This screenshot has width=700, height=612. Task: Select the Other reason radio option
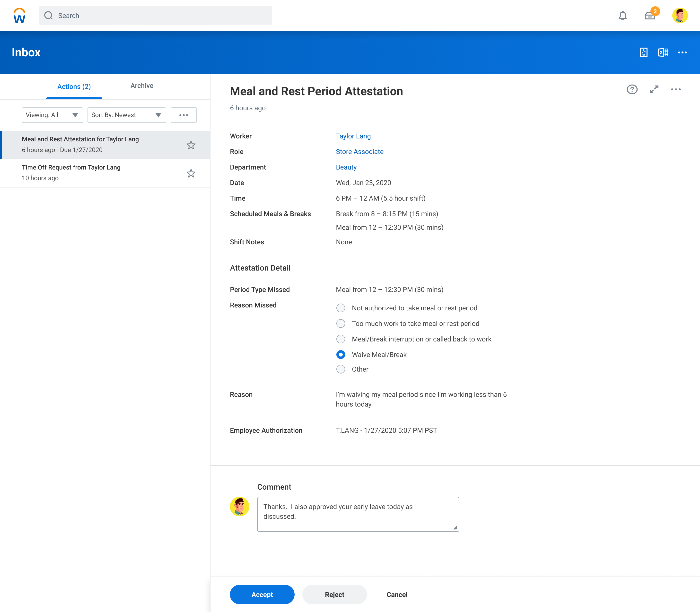341,369
